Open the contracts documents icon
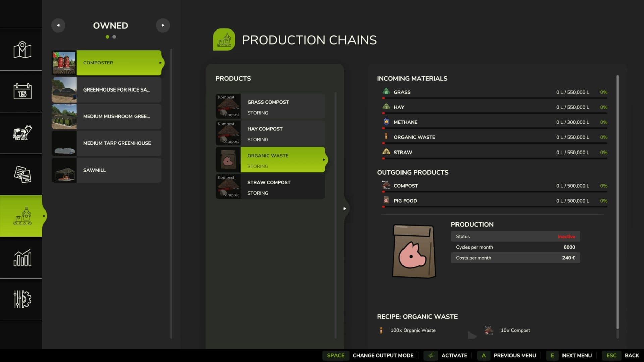This screenshot has height=362, width=644. (22, 174)
